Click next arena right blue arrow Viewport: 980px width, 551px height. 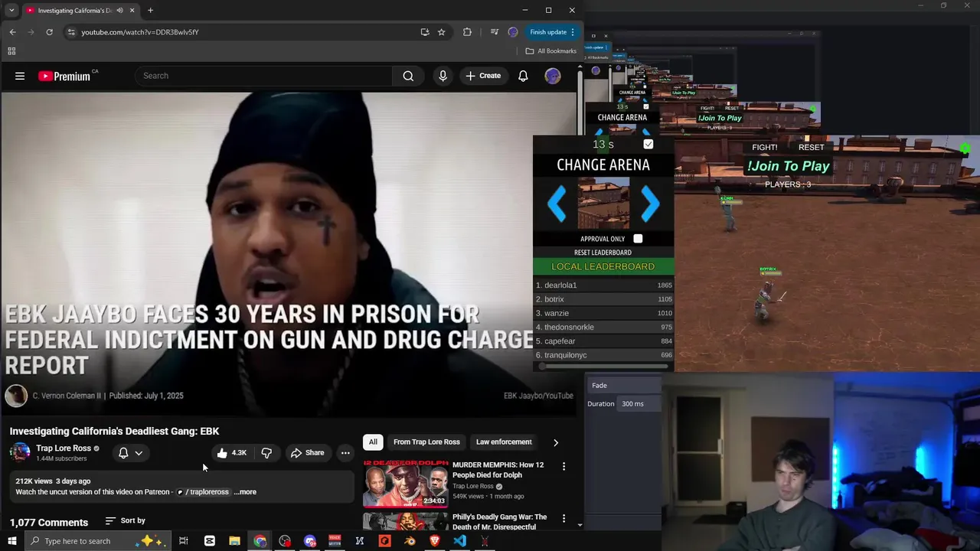click(x=649, y=204)
